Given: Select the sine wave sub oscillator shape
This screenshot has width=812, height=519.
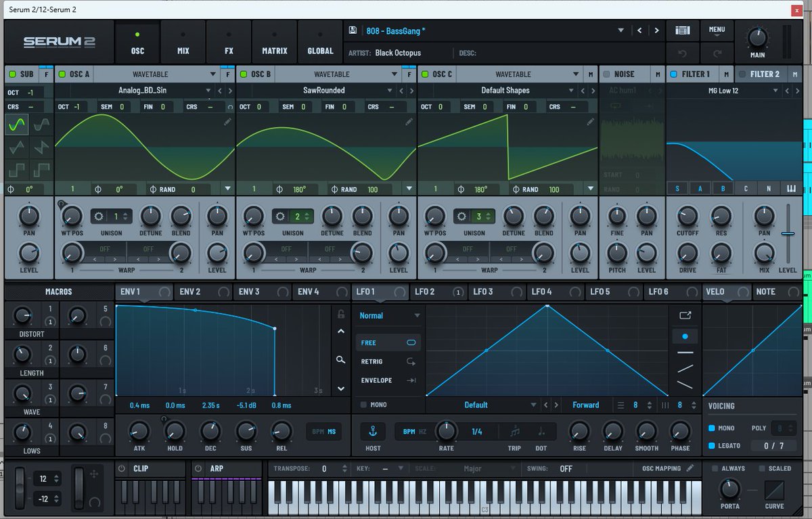Looking at the screenshot, I should [x=17, y=124].
